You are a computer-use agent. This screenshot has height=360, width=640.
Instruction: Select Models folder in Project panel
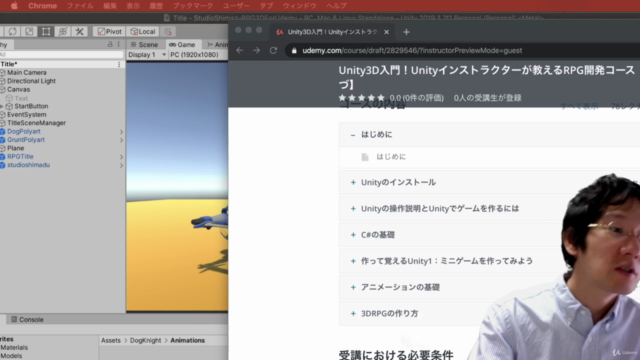pos(11,356)
